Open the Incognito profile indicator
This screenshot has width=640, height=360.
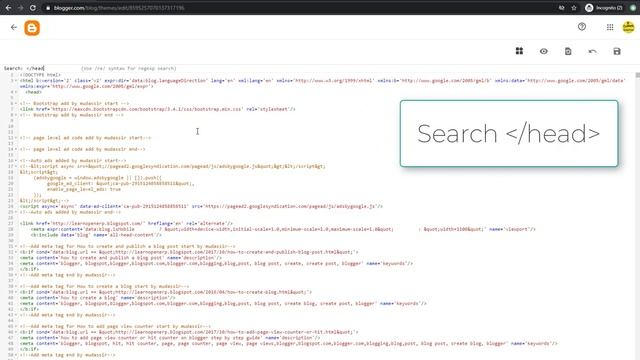point(604,8)
